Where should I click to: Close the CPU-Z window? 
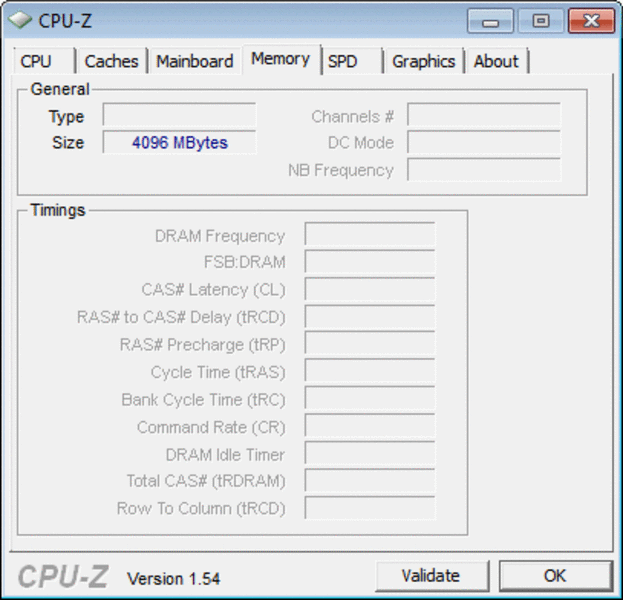pyautogui.click(x=592, y=21)
